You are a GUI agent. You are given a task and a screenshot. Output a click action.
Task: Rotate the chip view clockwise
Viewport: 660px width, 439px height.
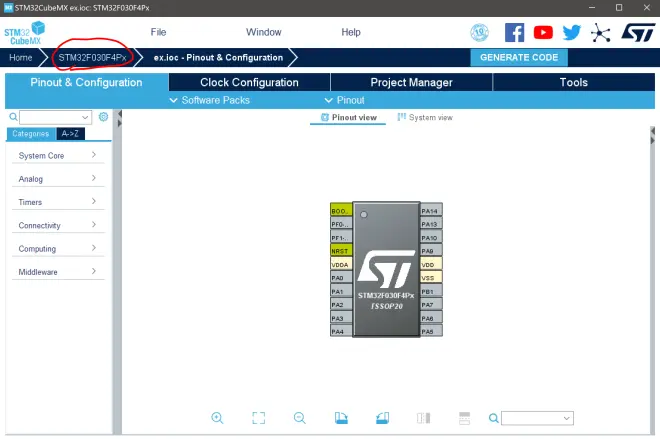coord(341,418)
